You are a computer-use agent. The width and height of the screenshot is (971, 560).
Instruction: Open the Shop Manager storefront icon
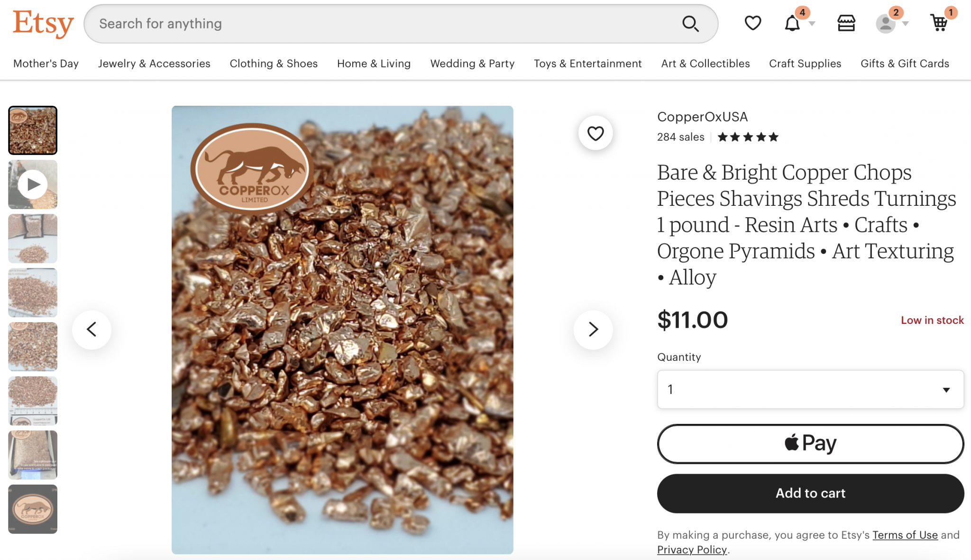(846, 23)
